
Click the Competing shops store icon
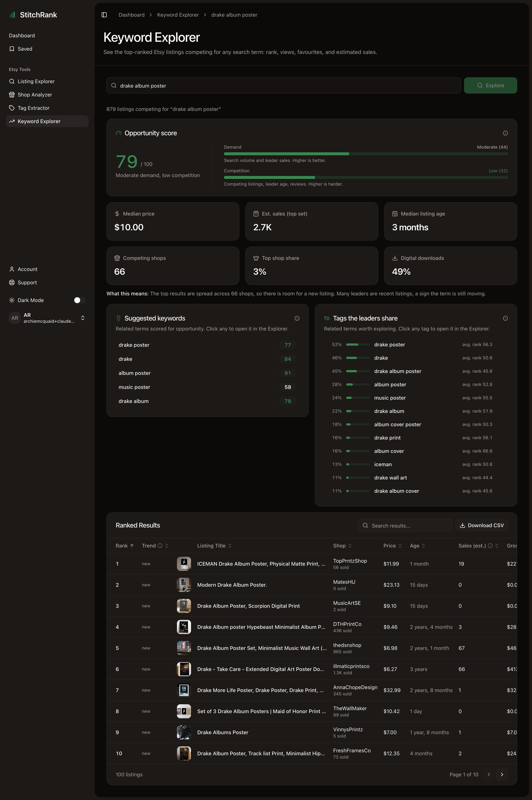pos(117,258)
